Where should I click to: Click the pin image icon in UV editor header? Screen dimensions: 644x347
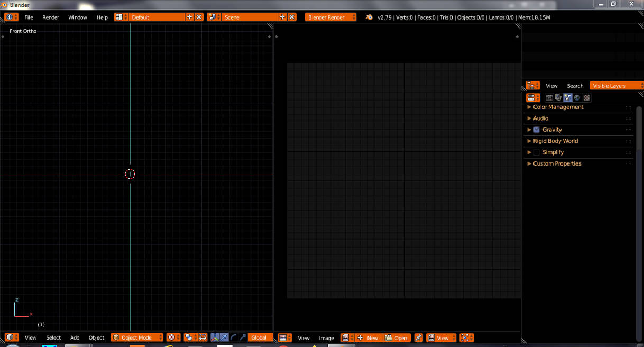click(x=419, y=337)
